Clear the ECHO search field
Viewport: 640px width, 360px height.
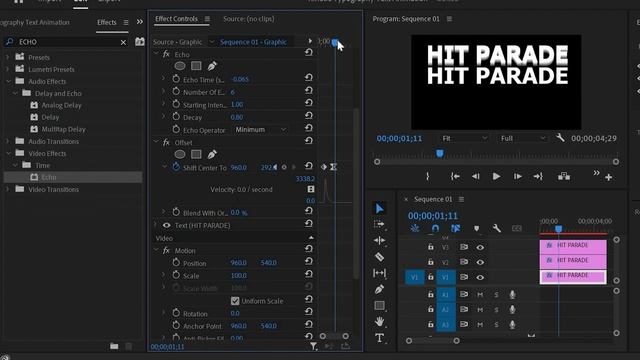(x=123, y=42)
